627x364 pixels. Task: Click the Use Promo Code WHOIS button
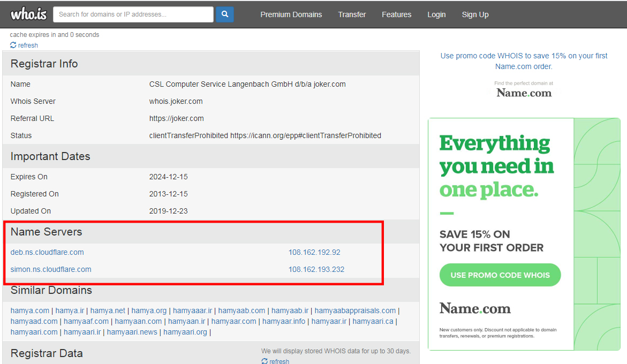click(500, 275)
